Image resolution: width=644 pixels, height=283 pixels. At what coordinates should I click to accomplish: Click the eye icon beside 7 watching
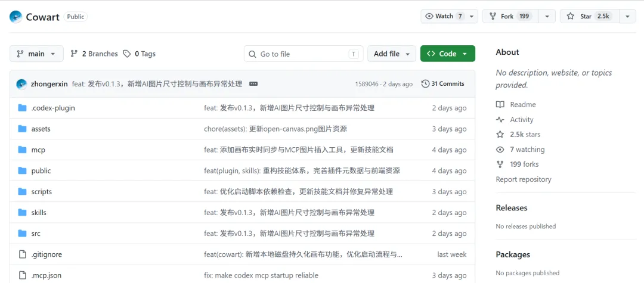(500, 150)
